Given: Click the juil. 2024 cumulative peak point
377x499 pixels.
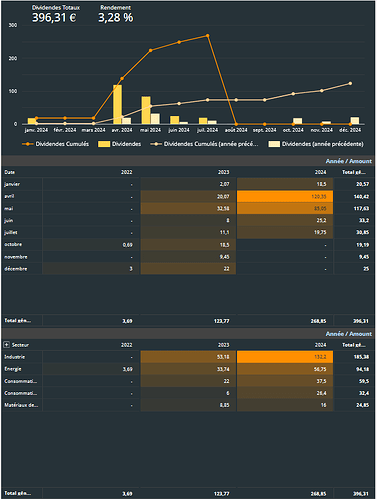Looking at the screenshot, I should pos(207,35).
